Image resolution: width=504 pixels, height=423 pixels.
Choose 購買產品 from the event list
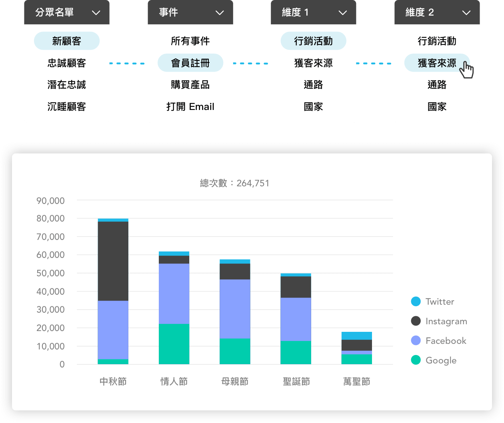point(190,85)
